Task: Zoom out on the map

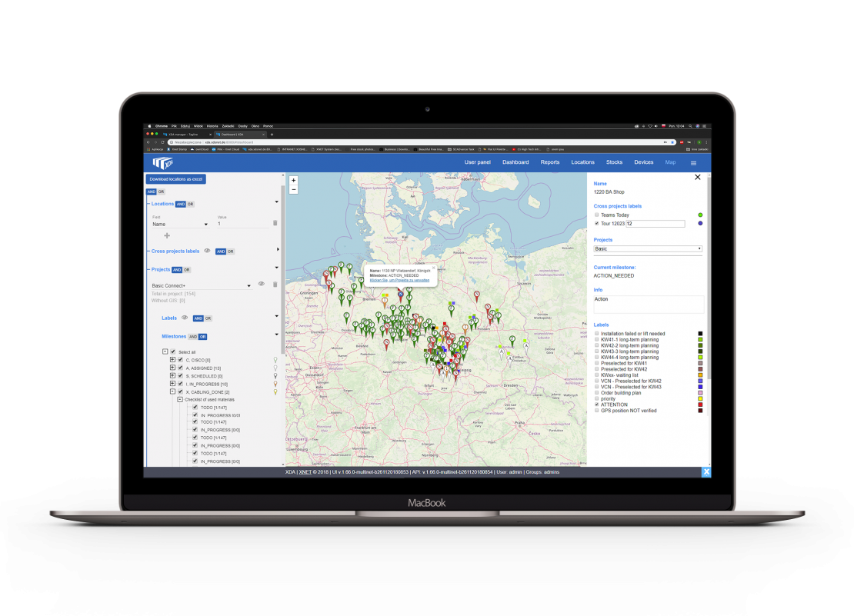Action: coord(294,189)
